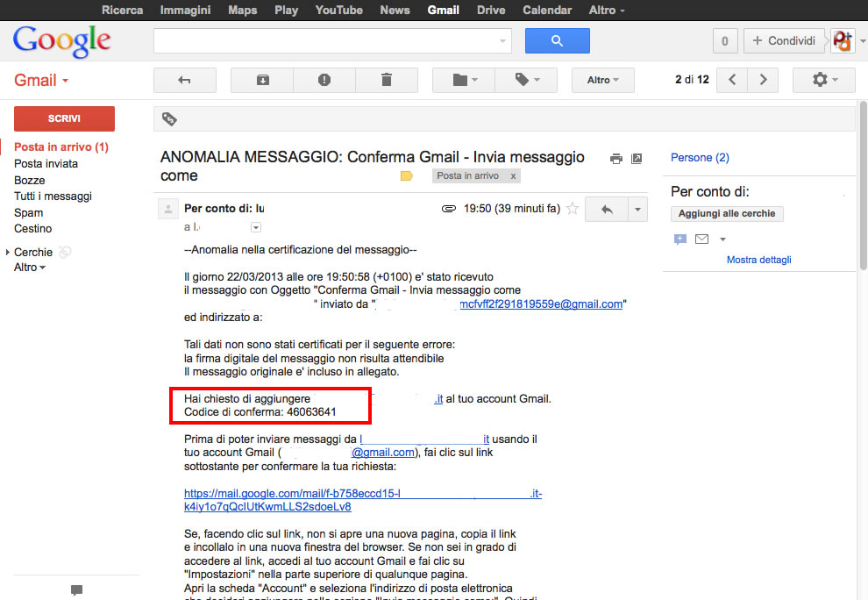Delete message with trash icon

386,80
